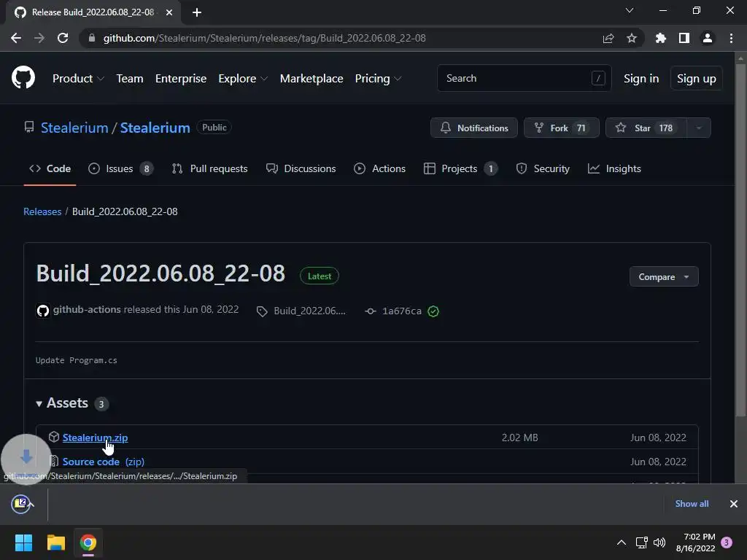Open the Chrome profile avatar
Screen dimensions: 747x560
click(708, 38)
